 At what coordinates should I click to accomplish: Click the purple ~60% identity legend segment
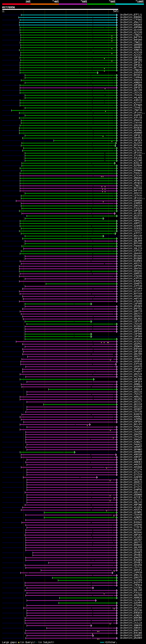(x=73, y=4)
